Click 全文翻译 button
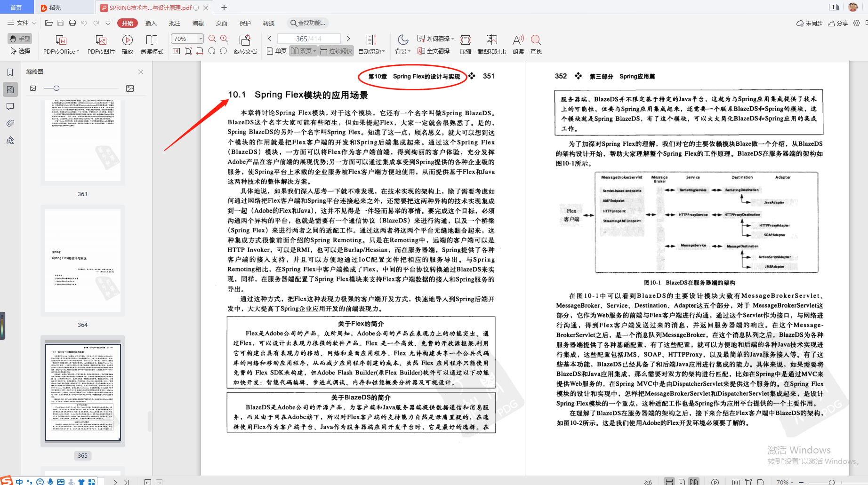The width and height of the screenshot is (868, 485). click(434, 51)
